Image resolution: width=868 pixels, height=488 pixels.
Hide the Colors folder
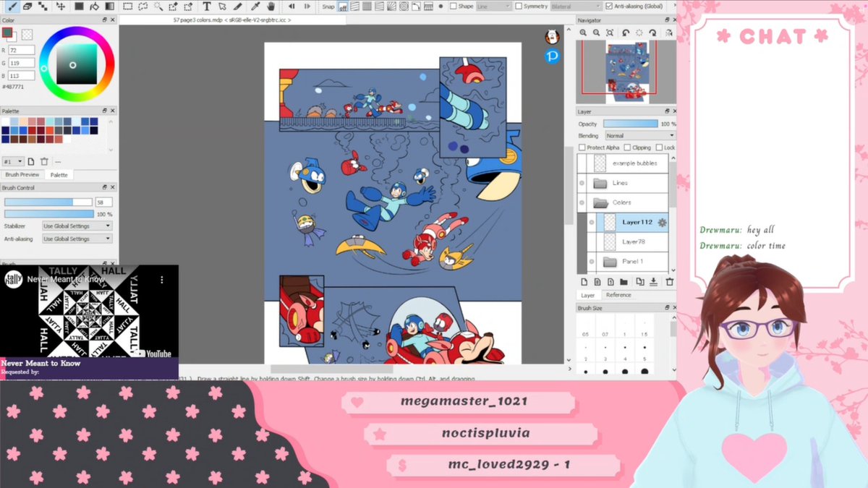click(582, 202)
